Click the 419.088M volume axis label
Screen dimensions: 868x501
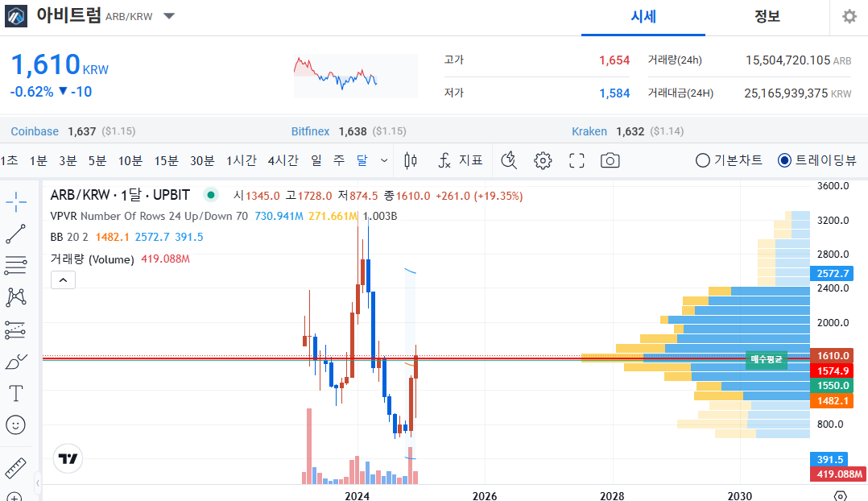pos(839,474)
